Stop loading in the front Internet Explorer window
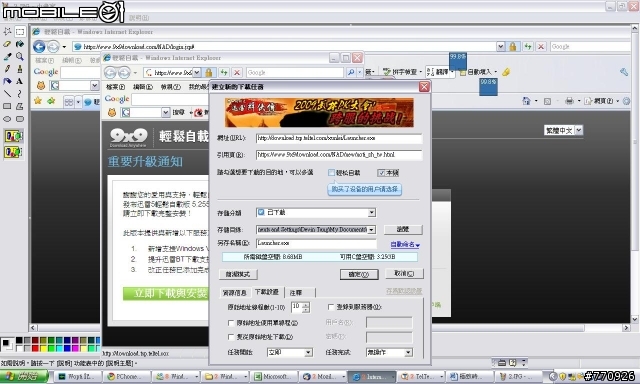The width and height of the screenshot is (640, 384). click(237, 73)
